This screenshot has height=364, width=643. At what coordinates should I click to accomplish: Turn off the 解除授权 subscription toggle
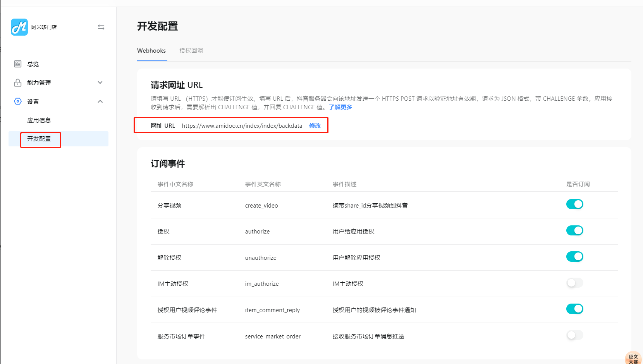(x=575, y=256)
